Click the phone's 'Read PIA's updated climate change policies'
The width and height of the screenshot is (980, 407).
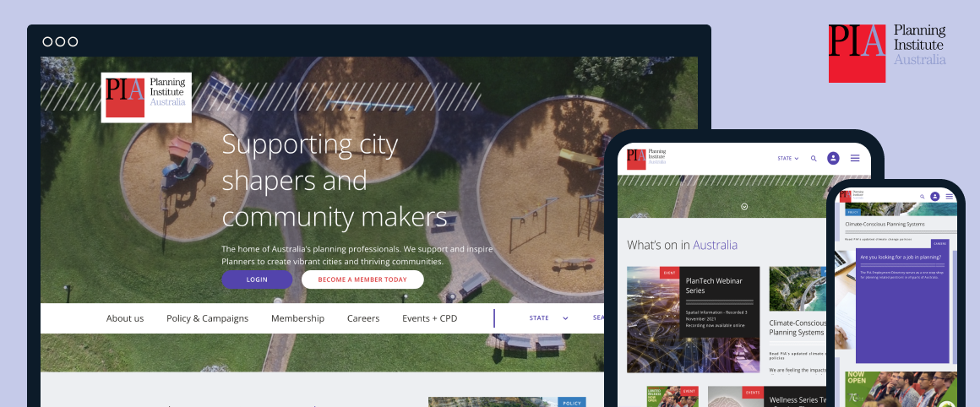[878, 239]
